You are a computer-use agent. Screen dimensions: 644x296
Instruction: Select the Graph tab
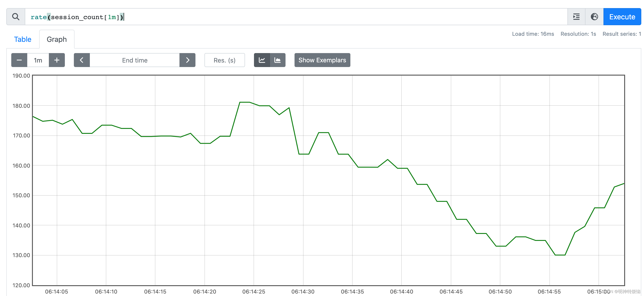point(57,39)
